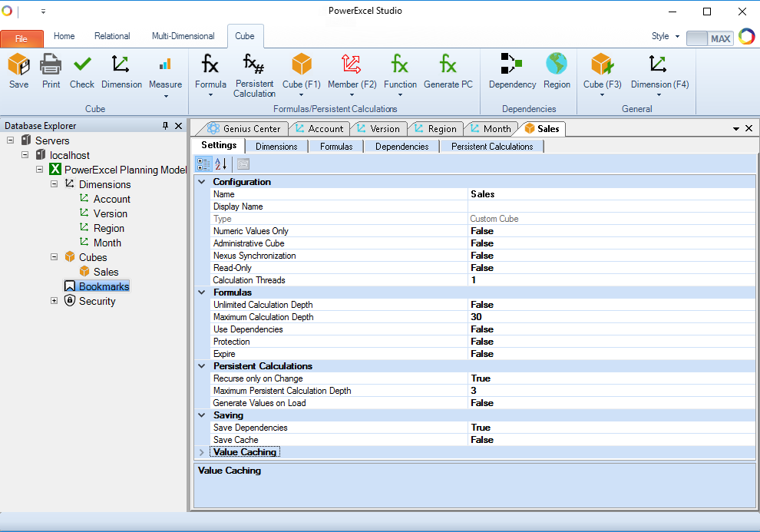Sort properties alphabetically

(221, 164)
